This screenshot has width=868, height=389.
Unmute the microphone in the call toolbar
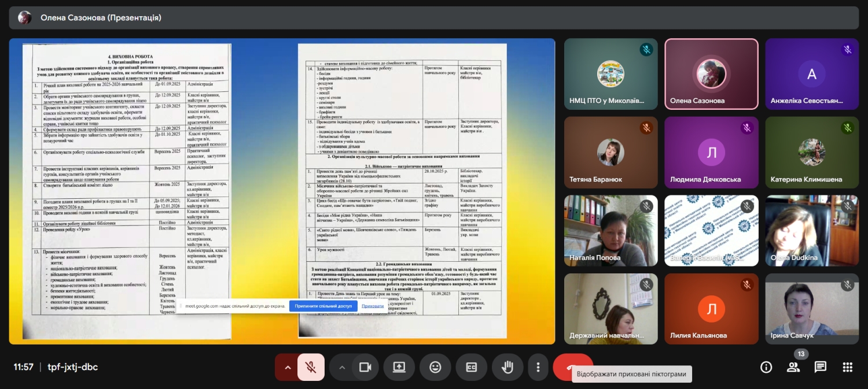tap(311, 367)
